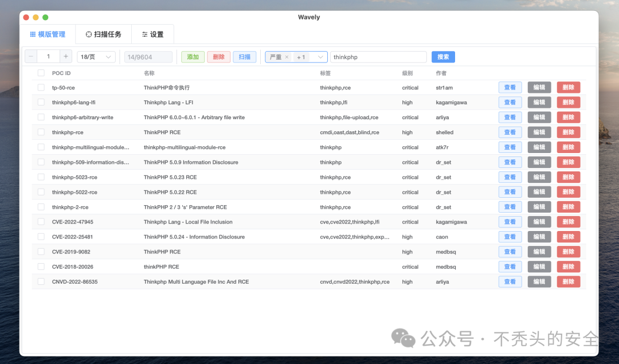Click the name Thinkphp Multi Language File Inc And RCE
The image size is (619, 364).
coord(196,282)
